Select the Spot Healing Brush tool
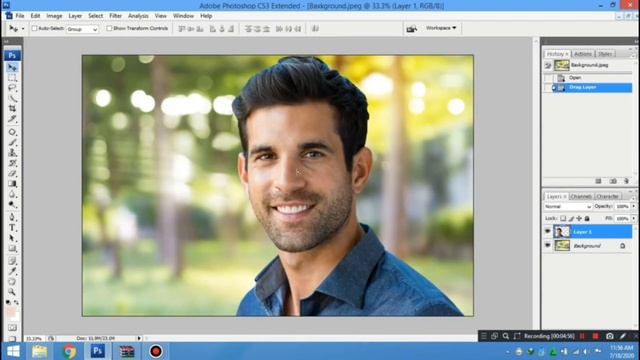This screenshot has height=360, width=640. point(12,132)
